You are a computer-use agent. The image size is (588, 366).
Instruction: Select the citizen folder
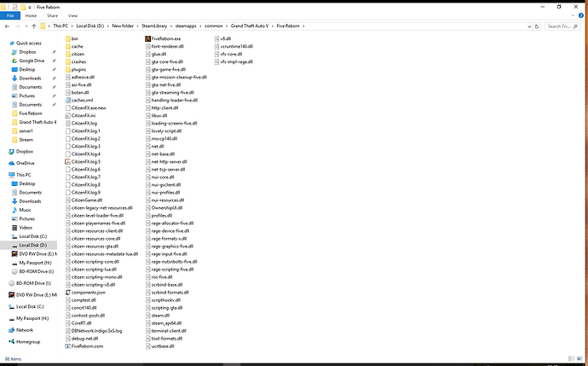[75, 54]
